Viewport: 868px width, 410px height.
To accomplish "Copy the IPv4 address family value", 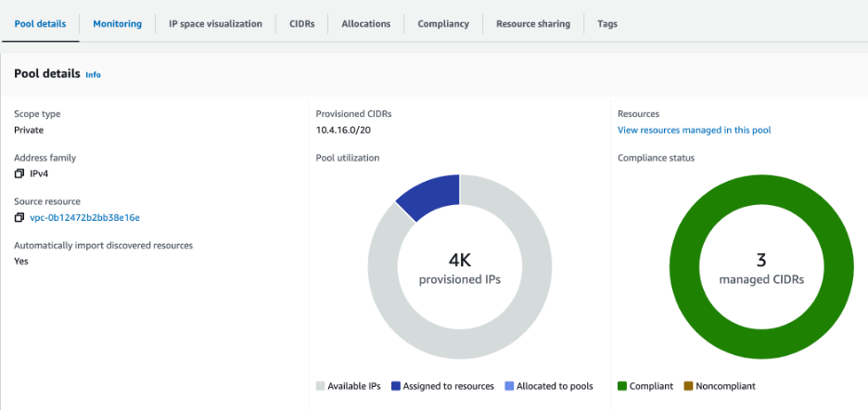I will point(19,174).
